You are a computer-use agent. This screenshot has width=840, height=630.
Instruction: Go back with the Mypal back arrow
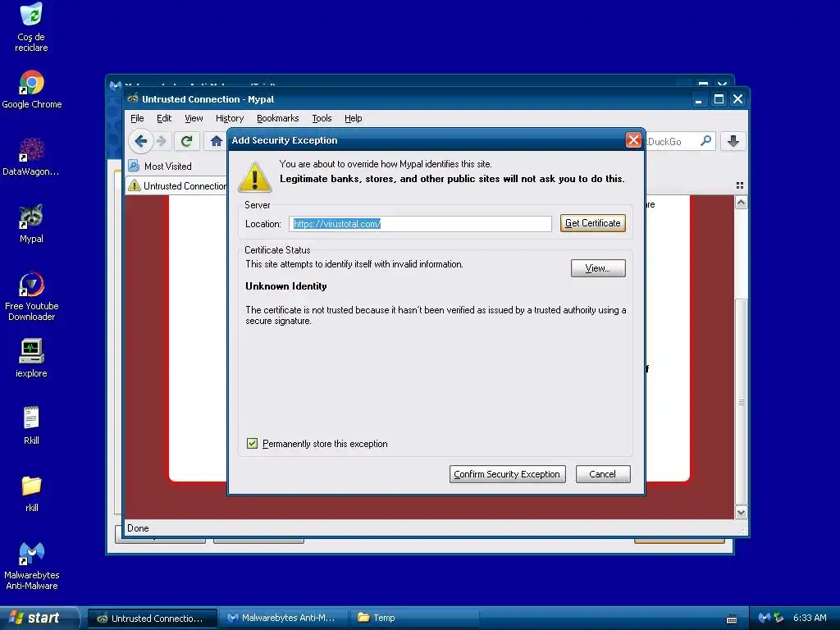[x=141, y=141]
